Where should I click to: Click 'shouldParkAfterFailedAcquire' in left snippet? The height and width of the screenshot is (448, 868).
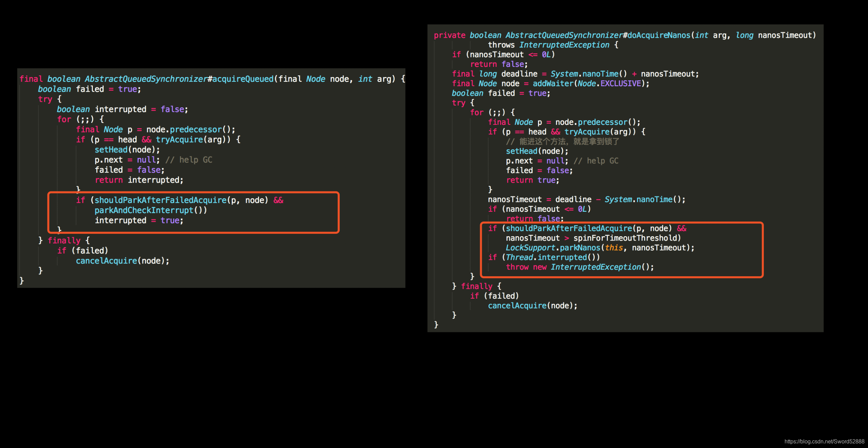point(160,200)
